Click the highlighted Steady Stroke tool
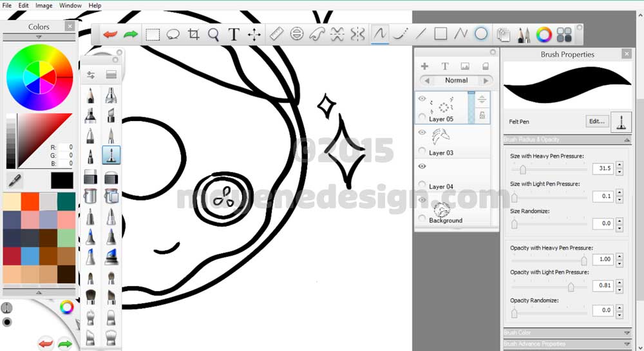This screenshot has width=644, height=351. pyautogui.click(x=380, y=34)
